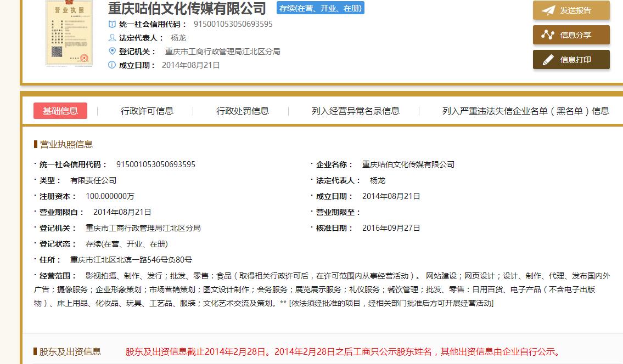
Task: Open the 列入严重违法失信企业名单（黑名单）信息 tab
Action: pos(526,111)
